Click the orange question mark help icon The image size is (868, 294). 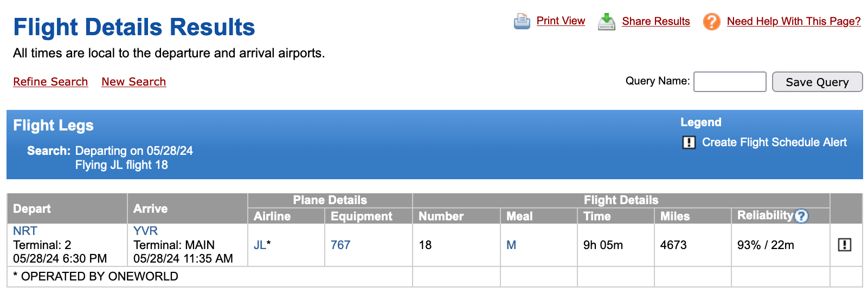711,22
